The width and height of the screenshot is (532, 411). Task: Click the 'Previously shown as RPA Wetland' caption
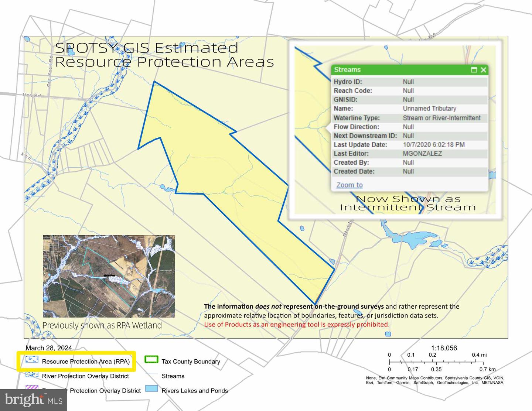coord(102,325)
